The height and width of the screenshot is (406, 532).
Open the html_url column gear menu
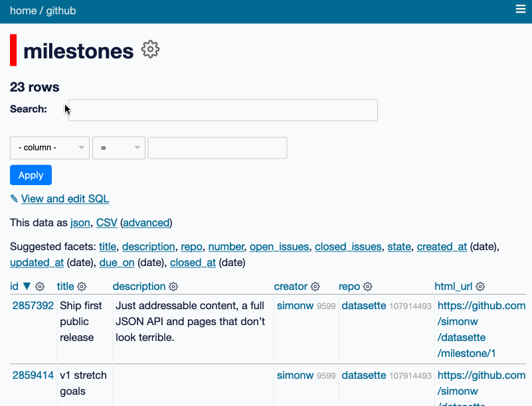click(480, 287)
